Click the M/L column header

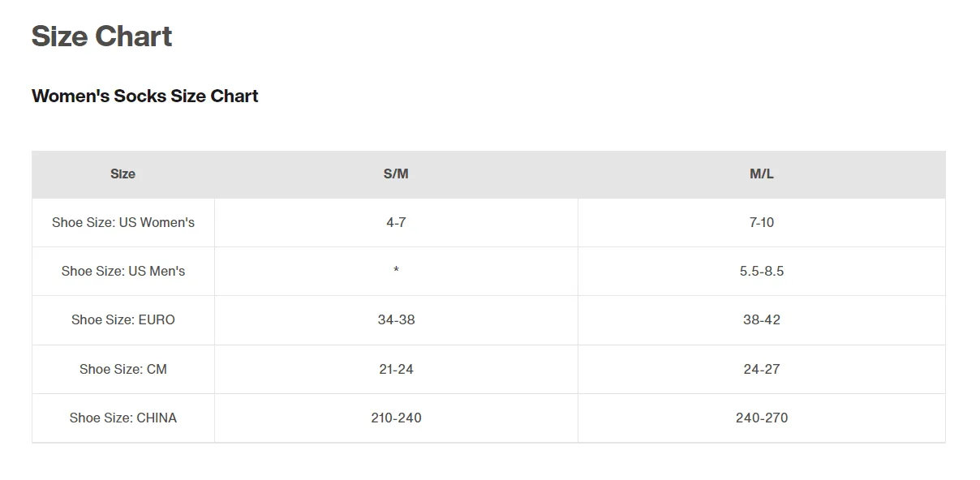(x=762, y=174)
